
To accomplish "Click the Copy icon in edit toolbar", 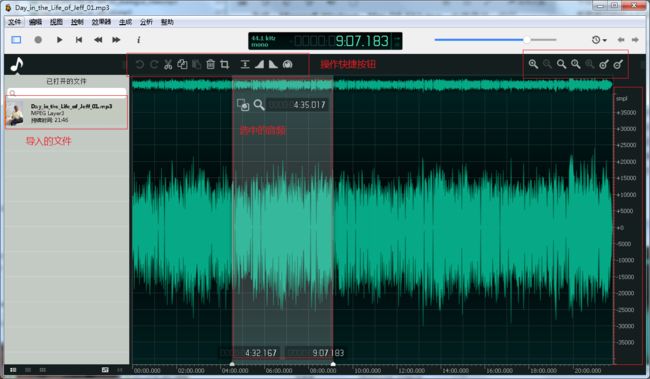I will coord(182,64).
